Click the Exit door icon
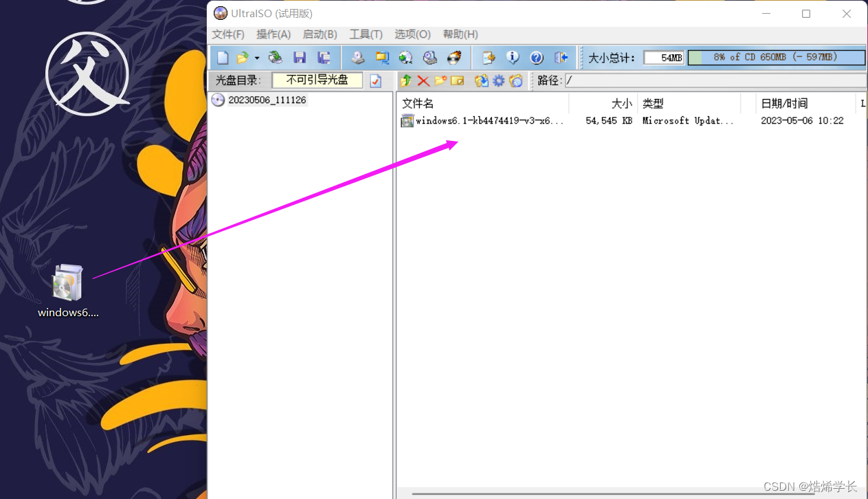The width and height of the screenshot is (868, 499). click(561, 58)
